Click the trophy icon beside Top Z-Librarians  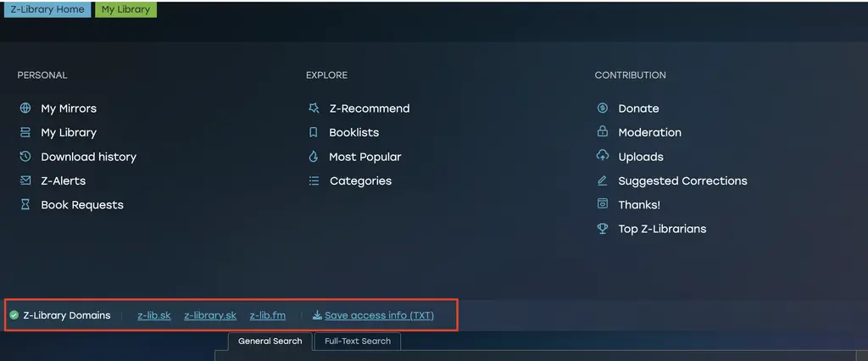tap(603, 229)
